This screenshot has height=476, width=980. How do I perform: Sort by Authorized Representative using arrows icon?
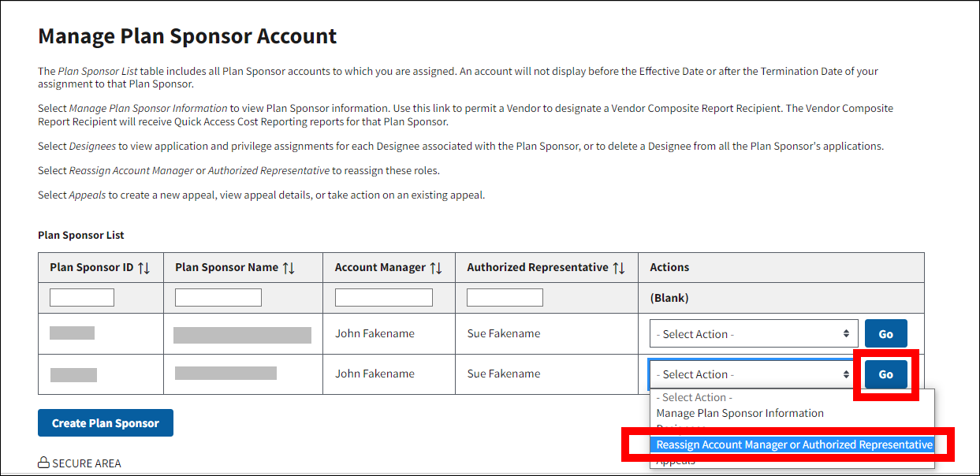tap(619, 268)
